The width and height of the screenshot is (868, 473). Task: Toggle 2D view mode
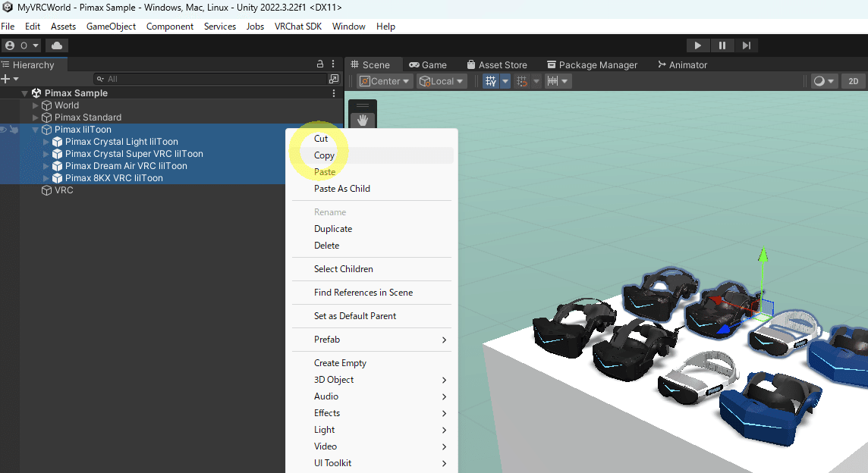[853, 81]
